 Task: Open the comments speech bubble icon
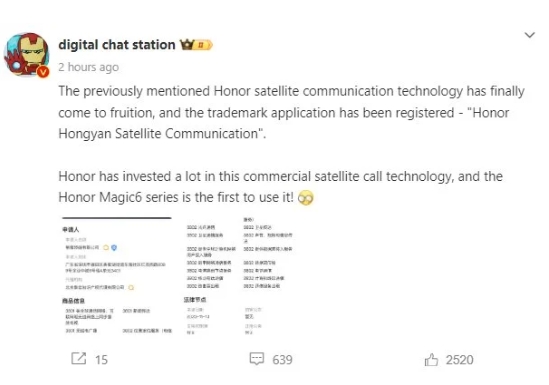coord(257,359)
